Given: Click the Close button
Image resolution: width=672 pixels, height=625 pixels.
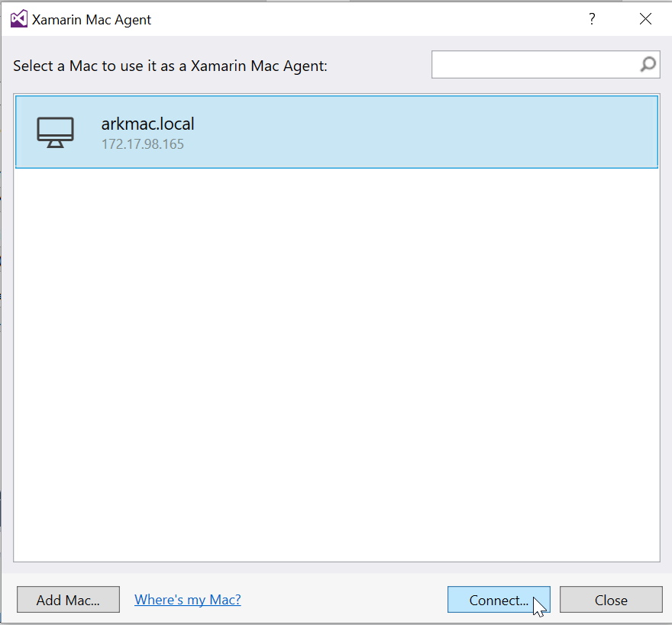Looking at the screenshot, I should click(x=611, y=599).
